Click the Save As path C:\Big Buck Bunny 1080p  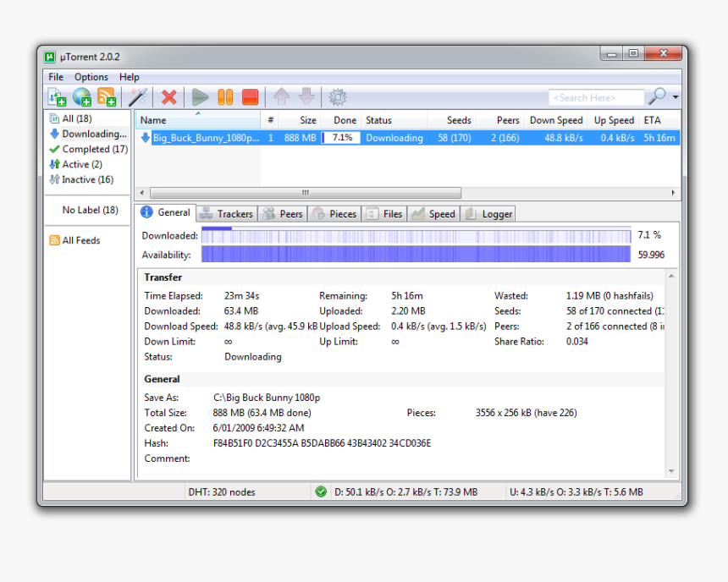267,398
